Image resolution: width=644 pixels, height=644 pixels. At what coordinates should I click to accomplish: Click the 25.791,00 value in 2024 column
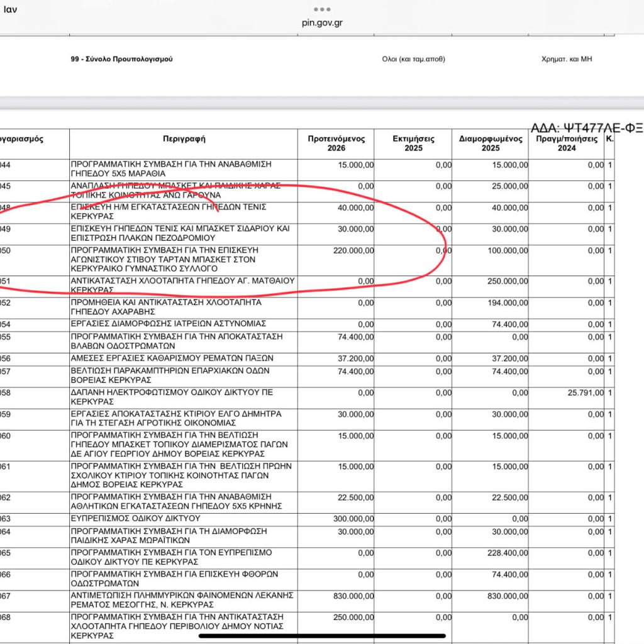(x=586, y=393)
